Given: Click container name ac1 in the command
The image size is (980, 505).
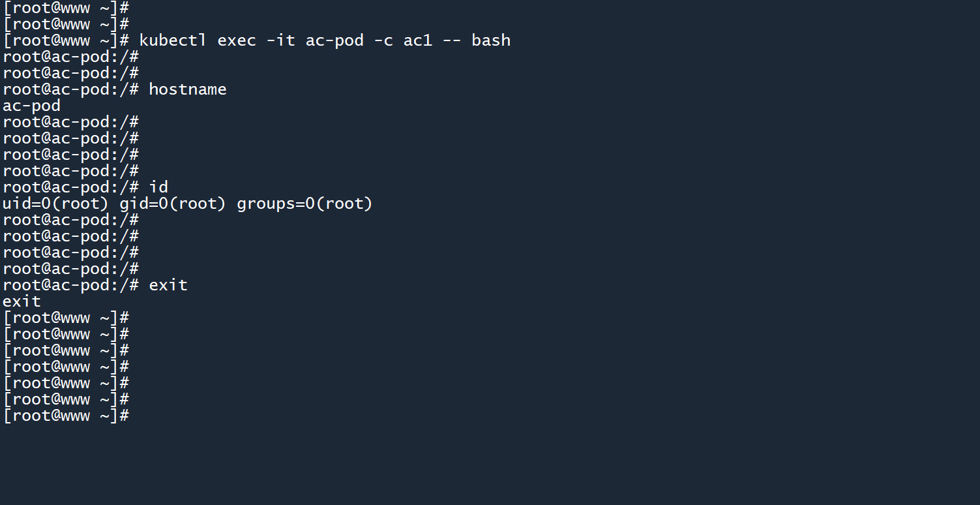Looking at the screenshot, I should click(417, 40).
